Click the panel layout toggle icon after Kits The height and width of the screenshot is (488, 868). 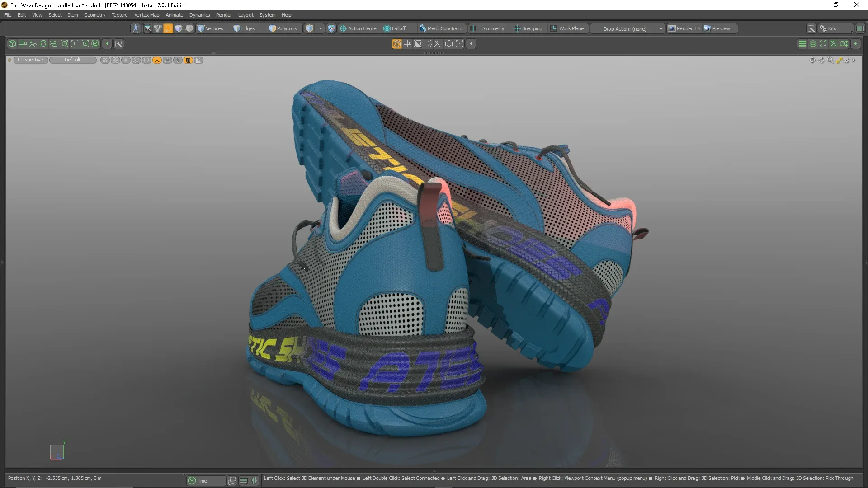tap(860, 28)
